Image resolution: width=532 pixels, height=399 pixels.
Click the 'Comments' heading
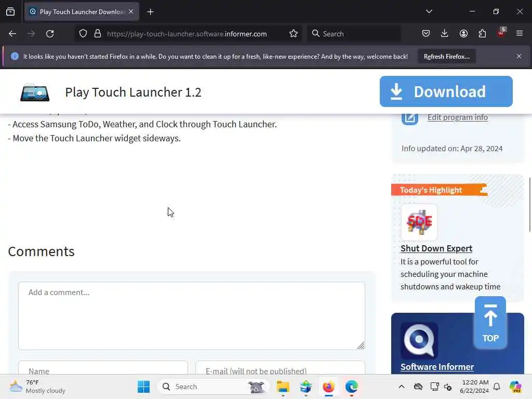coord(41,251)
